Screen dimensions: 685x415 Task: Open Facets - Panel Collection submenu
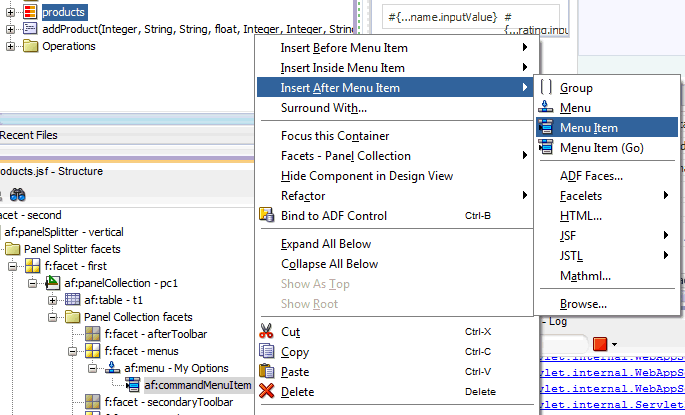tap(394, 156)
